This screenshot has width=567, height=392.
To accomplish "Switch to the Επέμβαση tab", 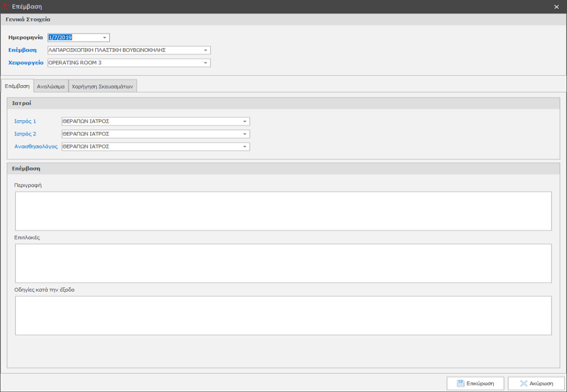I will pos(17,86).
